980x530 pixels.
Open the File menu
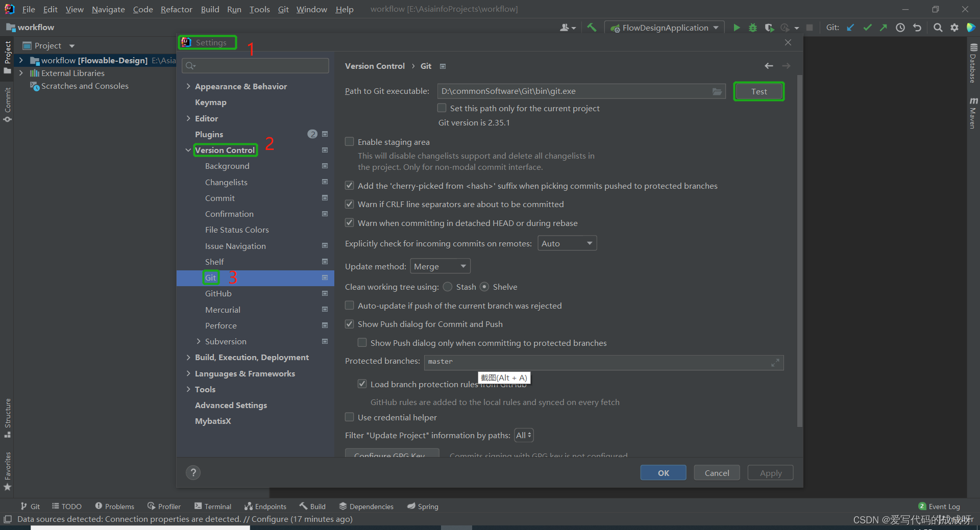[x=29, y=9]
